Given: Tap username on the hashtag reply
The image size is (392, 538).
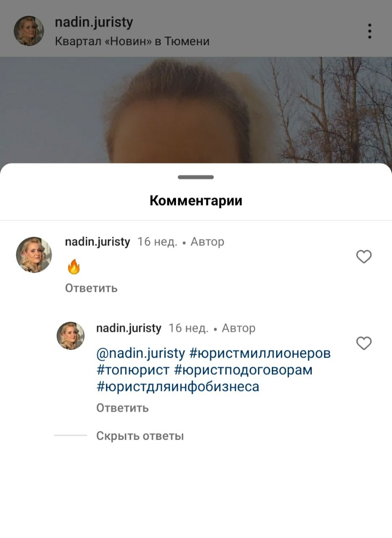Looking at the screenshot, I should (x=129, y=328).
